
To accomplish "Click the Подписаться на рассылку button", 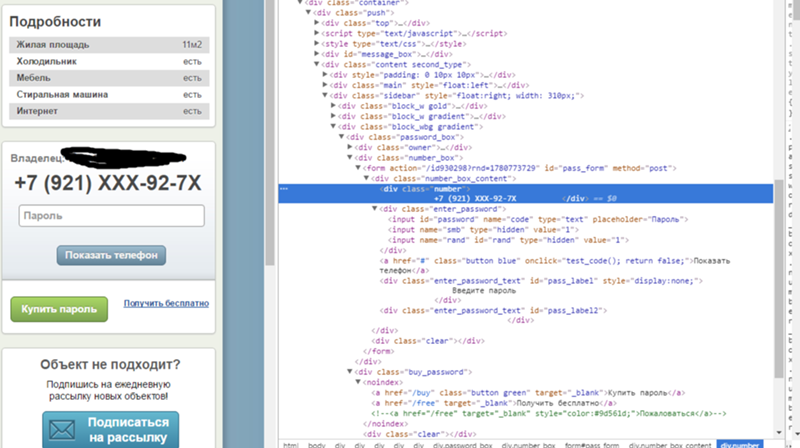I will [111, 430].
